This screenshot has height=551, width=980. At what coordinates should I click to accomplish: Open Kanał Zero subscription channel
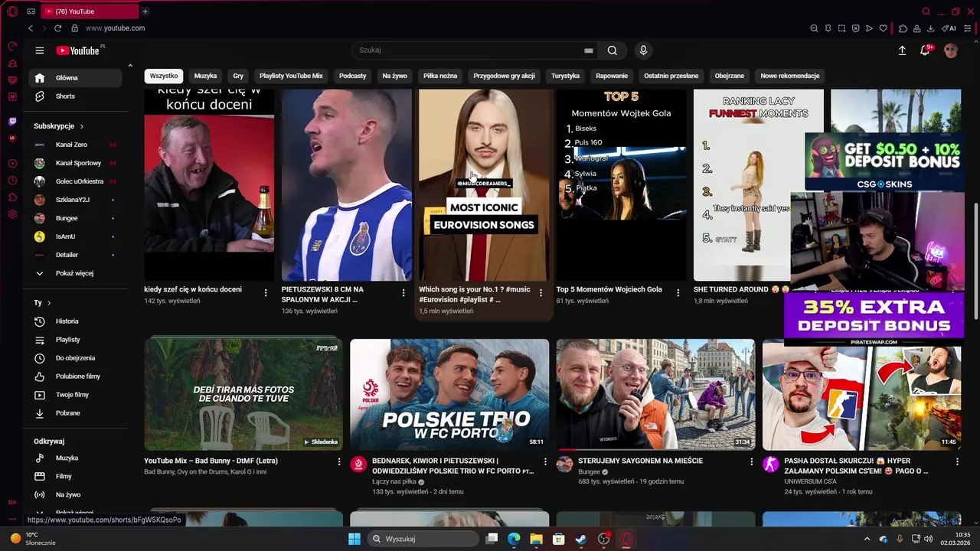74,145
